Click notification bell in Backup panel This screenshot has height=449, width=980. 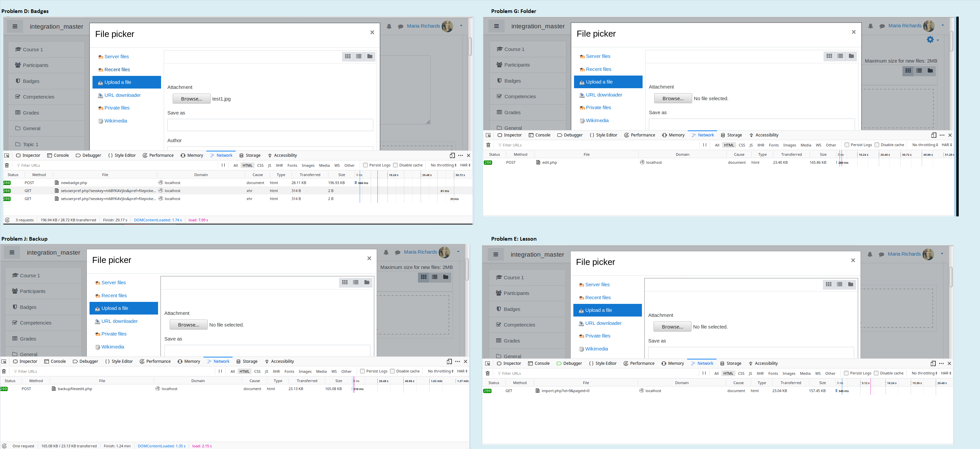coord(386,252)
